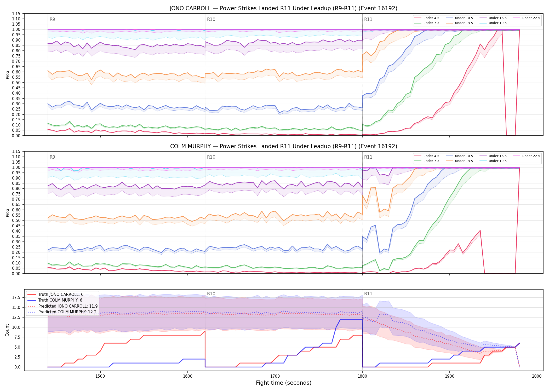Click the R11 round marker in Colm Murphy chart
Image resolution: width=549 pixels, height=392 pixels.
click(x=368, y=157)
